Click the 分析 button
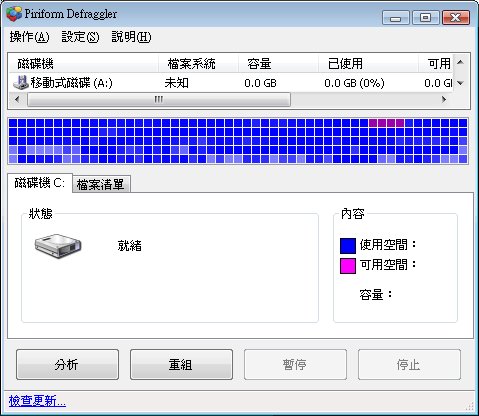Image resolution: width=479 pixels, height=416 pixels. click(x=67, y=364)
